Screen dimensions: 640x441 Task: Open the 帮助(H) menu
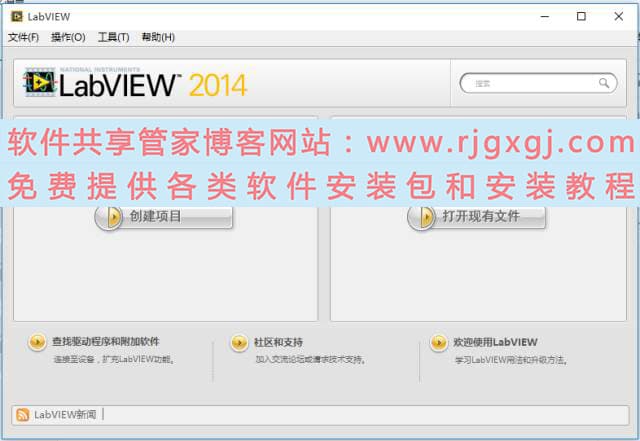[158, 37]
